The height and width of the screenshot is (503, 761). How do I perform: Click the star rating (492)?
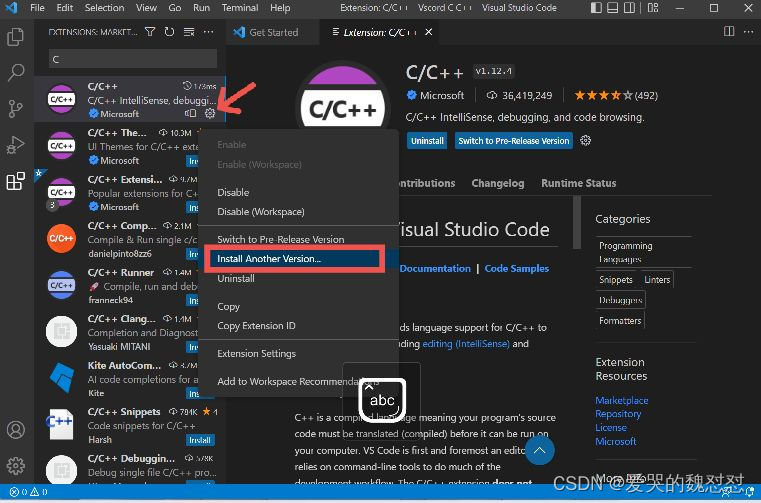tap(615, 95)
